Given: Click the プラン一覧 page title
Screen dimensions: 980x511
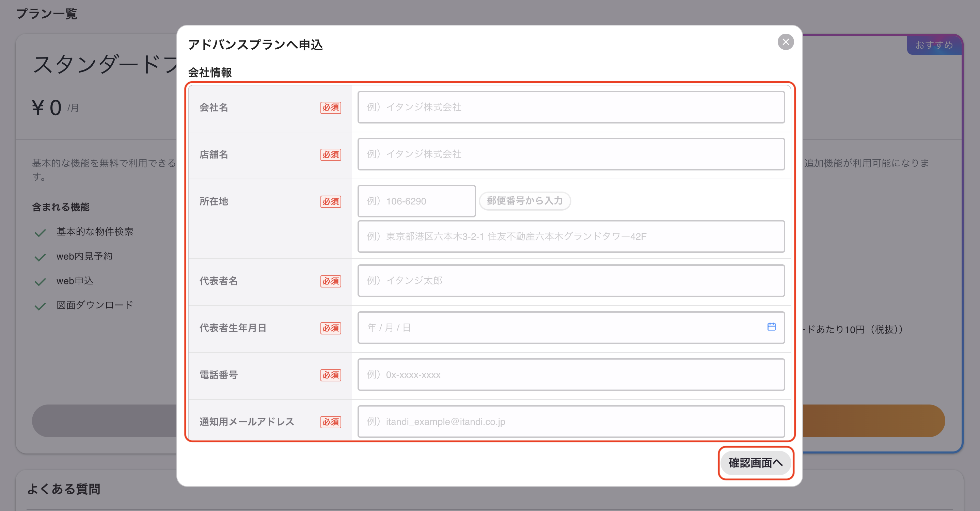Looking at the screenshot, I should click(x=46, y=14).
